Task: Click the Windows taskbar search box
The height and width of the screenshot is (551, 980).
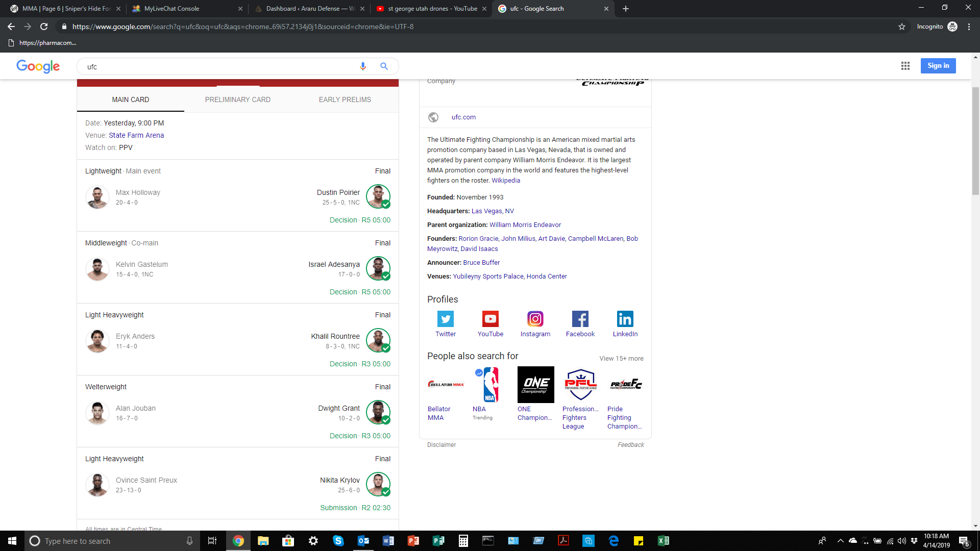Action: [x=112, y=541]
